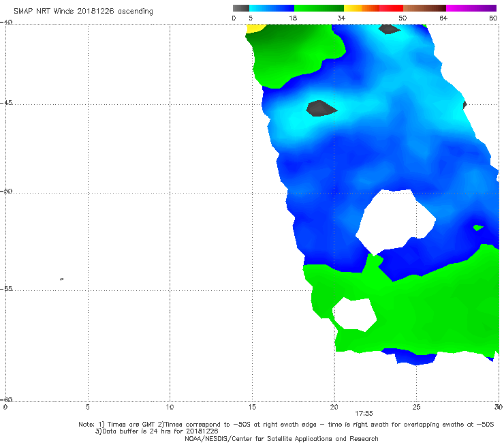Click the latitude label '-50' on the left axis
The image size is (504, 443).
click(x=6, y=192)
